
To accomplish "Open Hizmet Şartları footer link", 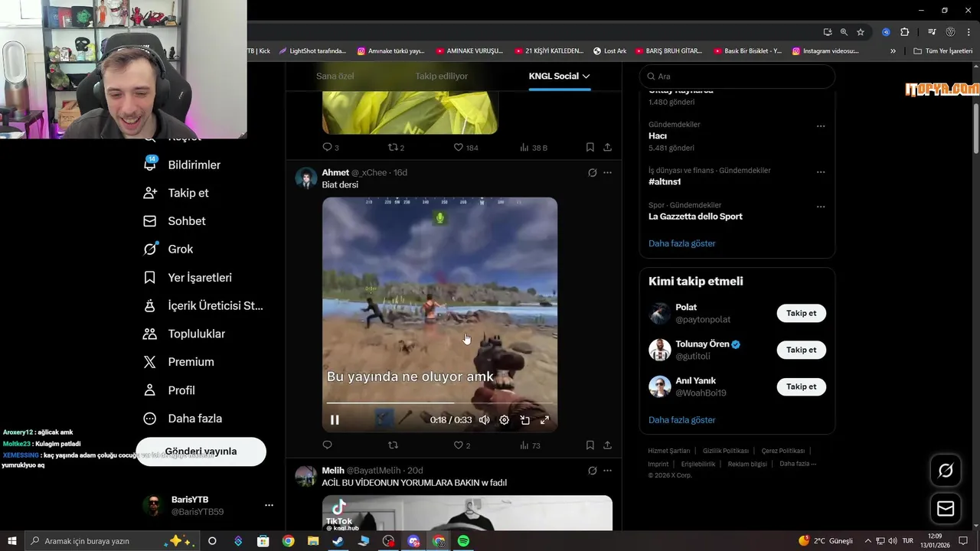I will pos(669,451).
